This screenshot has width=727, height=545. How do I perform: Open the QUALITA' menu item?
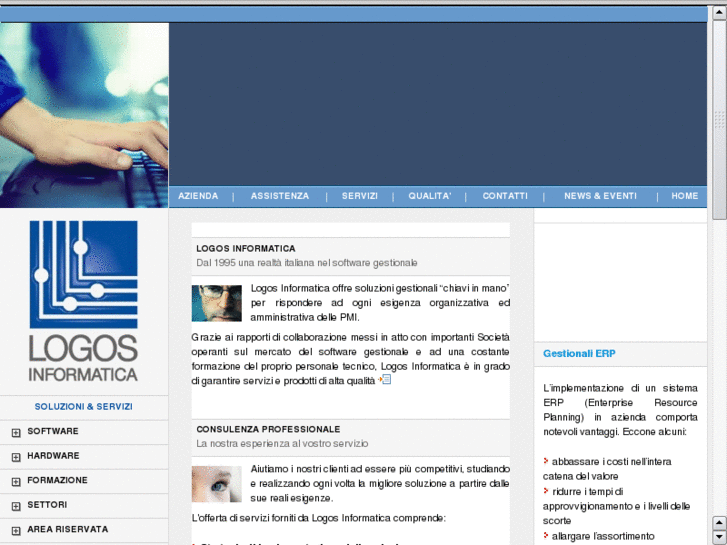pos(429,196)
